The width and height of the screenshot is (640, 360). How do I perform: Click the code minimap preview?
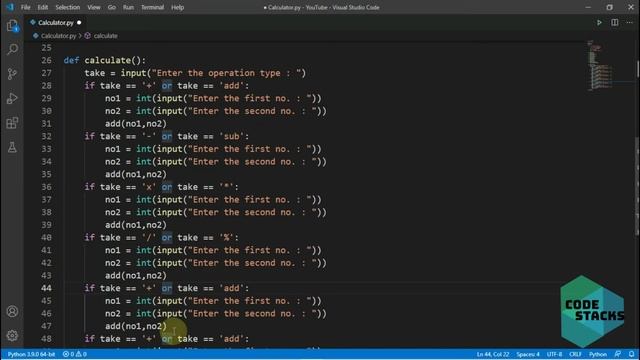coord(599,65)
